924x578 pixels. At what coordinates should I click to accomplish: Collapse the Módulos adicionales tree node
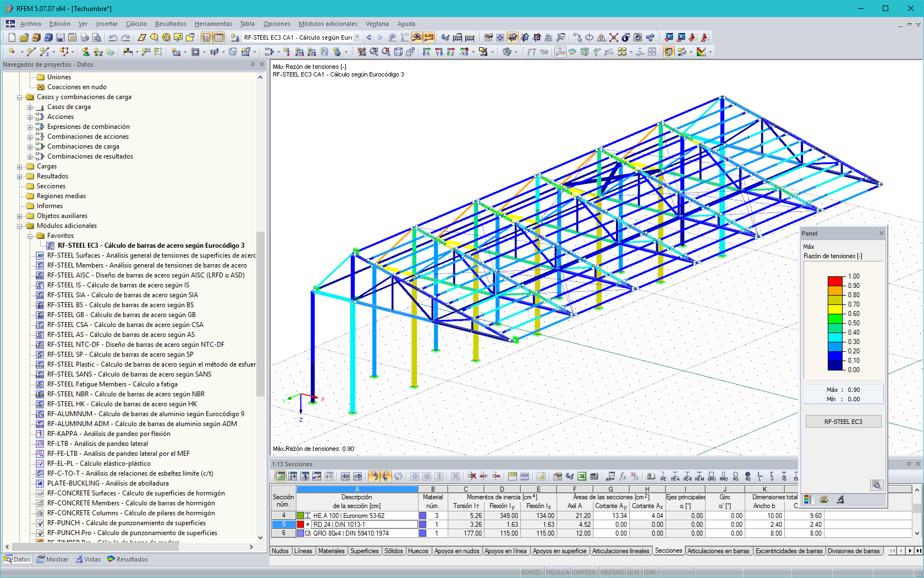(x=20, y=226)
